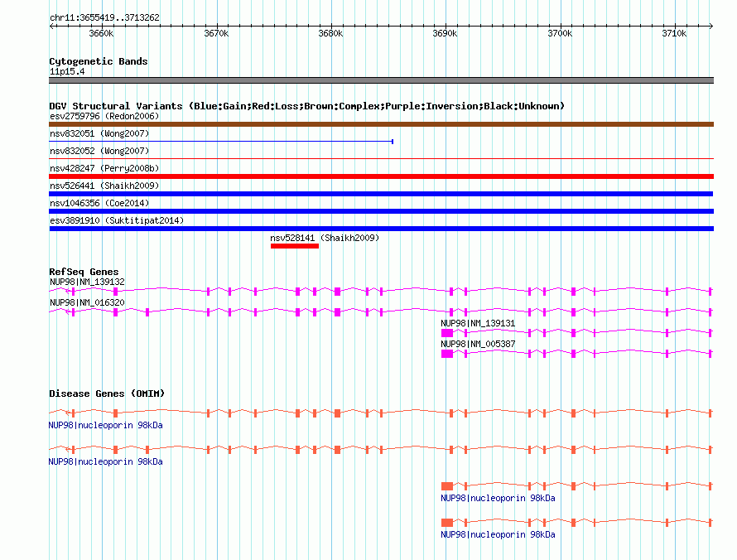The width and height of the screenshot is (737, 560).
Task: Click the Disease Genes (OMIM) track title
Action: click(x=107, y=393)
